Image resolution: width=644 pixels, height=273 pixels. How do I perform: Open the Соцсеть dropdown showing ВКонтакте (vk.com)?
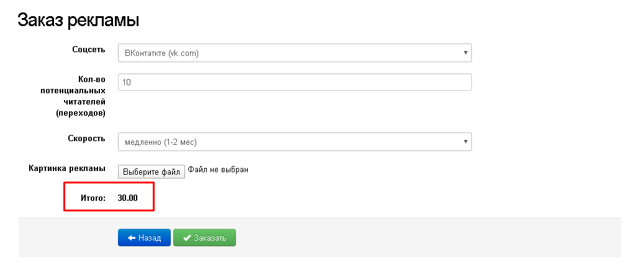[292, 53]
